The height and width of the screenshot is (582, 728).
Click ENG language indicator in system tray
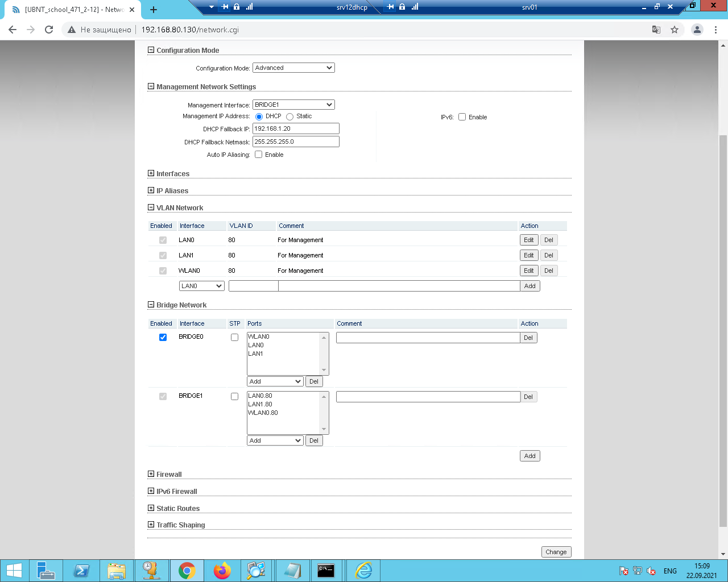[x=670, y=571]
